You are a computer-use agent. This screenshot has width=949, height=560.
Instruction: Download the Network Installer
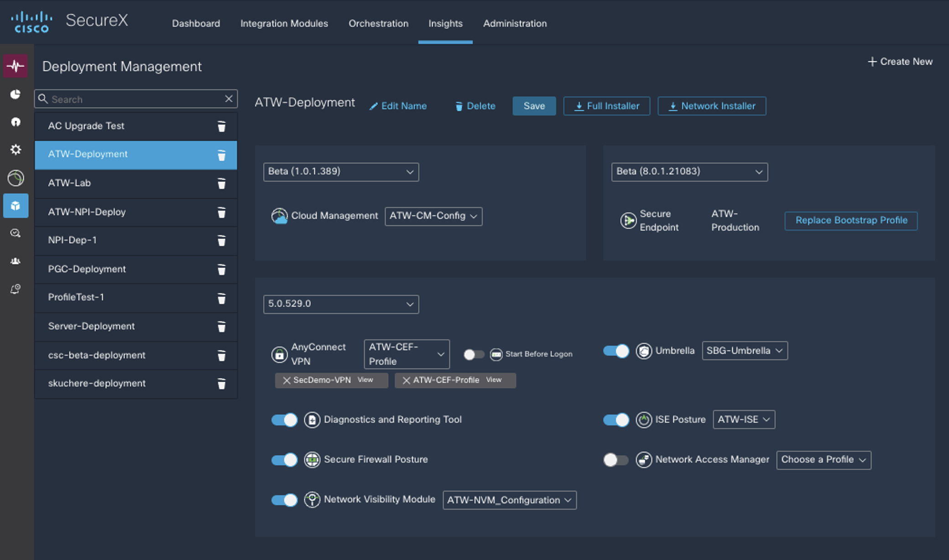point(712,106)
